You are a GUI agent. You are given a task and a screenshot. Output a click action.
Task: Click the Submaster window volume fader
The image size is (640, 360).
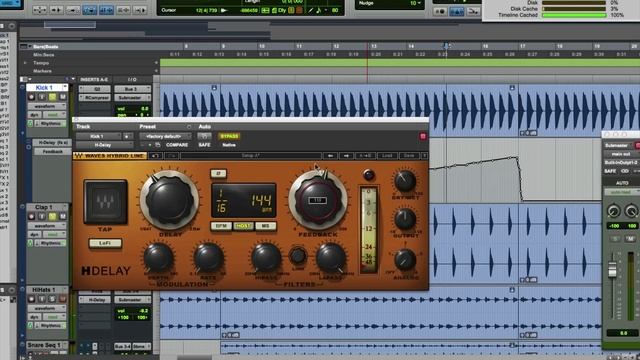coord(612,269)
